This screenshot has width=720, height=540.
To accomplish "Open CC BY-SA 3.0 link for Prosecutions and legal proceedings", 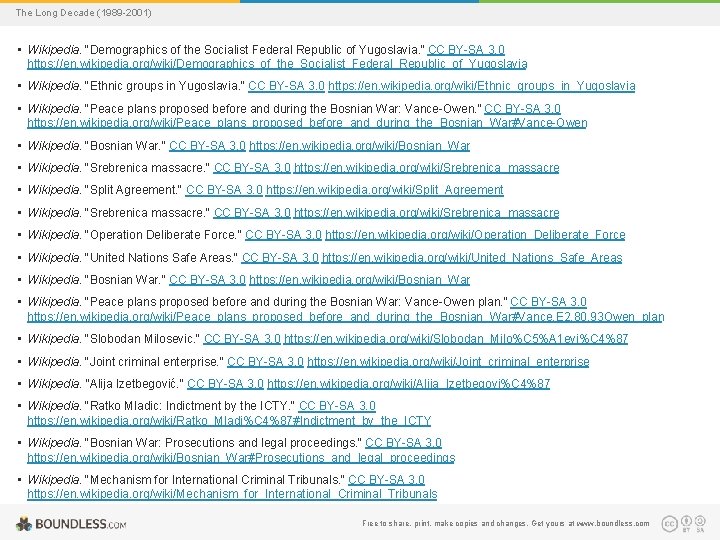I will click(404, 443).
